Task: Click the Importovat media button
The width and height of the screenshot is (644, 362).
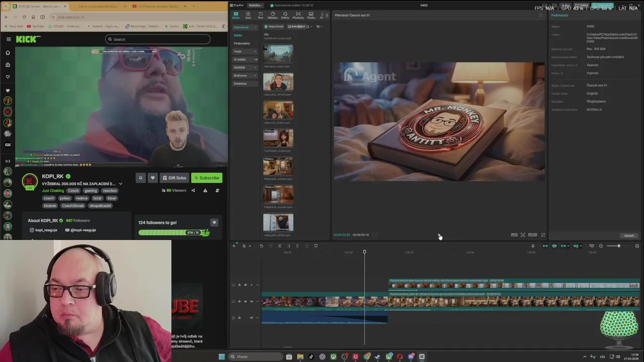Action: [274, 26]
